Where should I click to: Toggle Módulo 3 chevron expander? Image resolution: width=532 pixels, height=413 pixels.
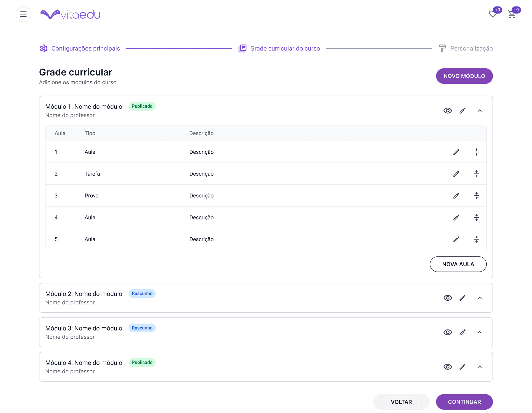point(480,332)
